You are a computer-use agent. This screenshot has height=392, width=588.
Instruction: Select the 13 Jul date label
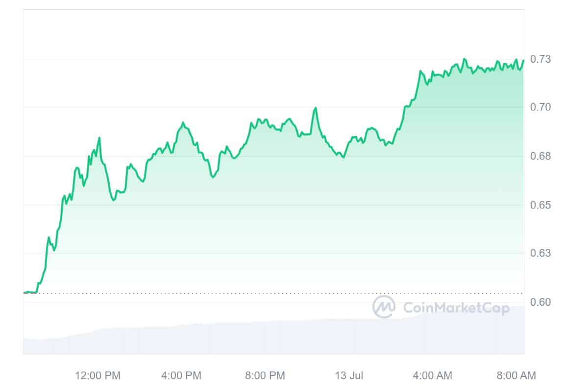point(348,376)
